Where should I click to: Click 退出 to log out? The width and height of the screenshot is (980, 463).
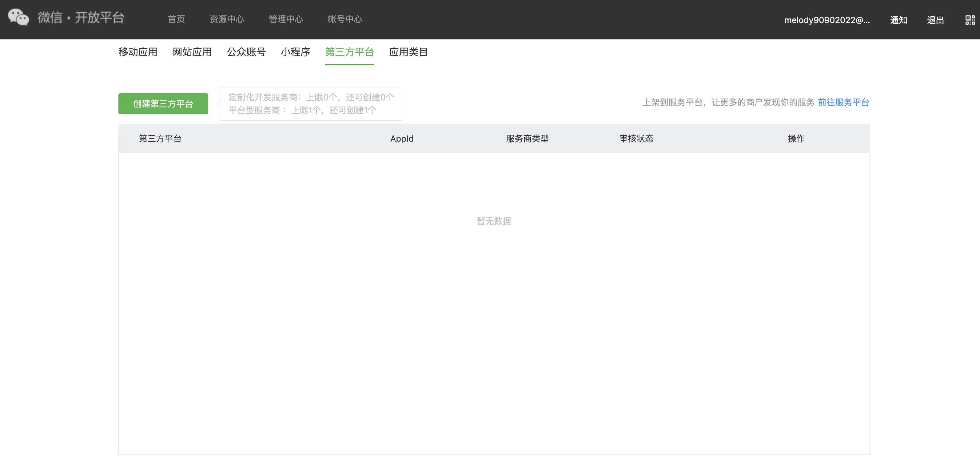click(x=935, y=20)
